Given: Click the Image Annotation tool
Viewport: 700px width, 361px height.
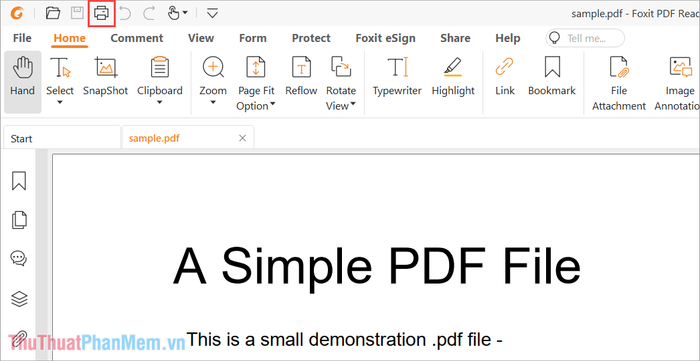Looking at the screenshot, I should 678,83.
